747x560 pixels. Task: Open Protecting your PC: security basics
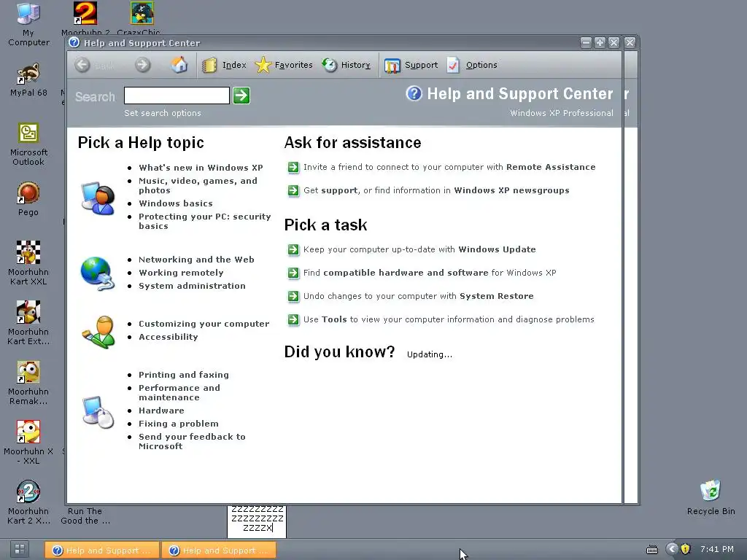coord(205,221)
